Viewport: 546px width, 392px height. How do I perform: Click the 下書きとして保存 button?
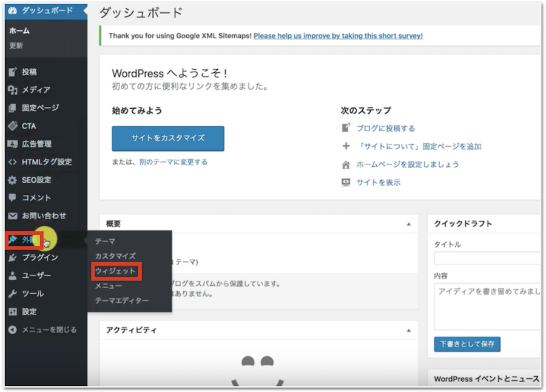click(467, 344)
